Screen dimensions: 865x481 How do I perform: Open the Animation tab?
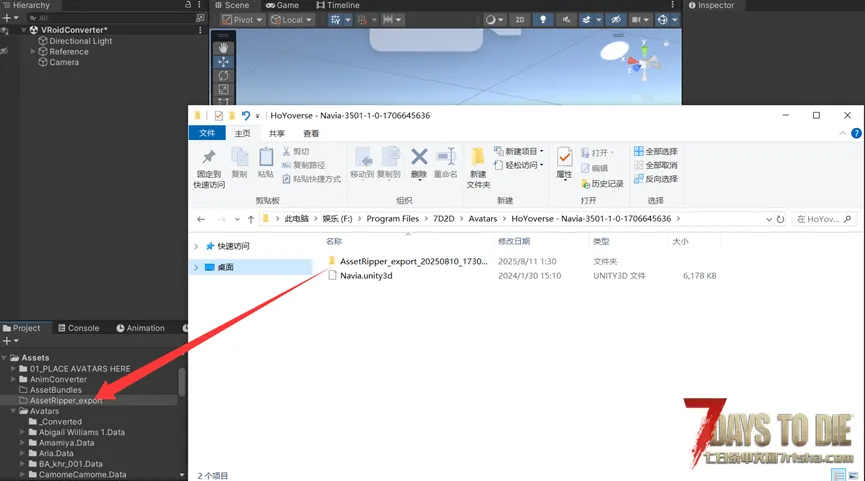tap(141, 328)
